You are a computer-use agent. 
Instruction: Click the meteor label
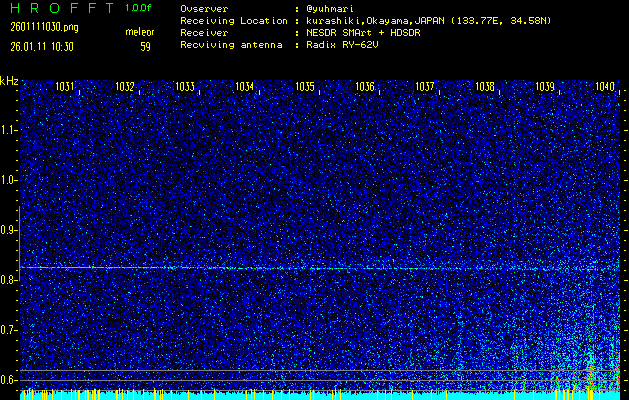(139, 32)
